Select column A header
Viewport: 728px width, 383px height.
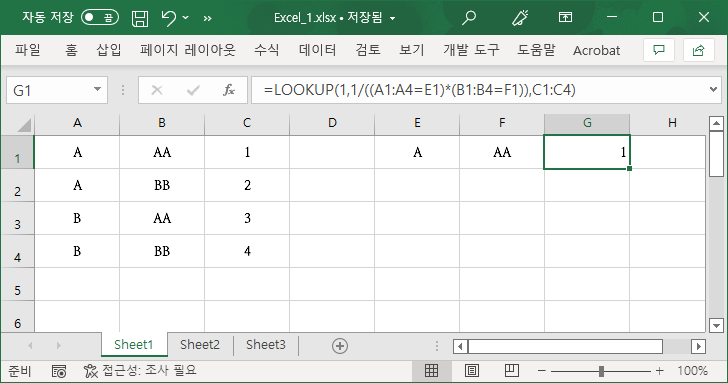pyautogui.click(x=77, y=123)
